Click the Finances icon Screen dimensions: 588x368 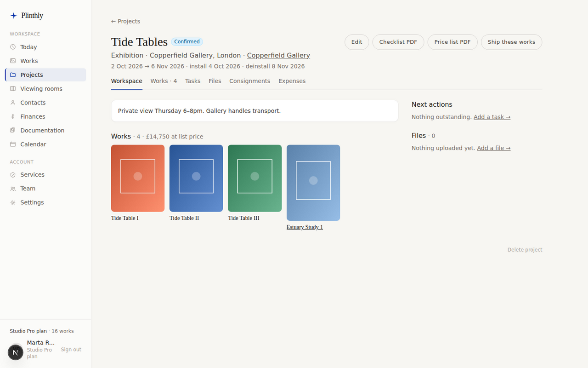[x=13, y=116]
